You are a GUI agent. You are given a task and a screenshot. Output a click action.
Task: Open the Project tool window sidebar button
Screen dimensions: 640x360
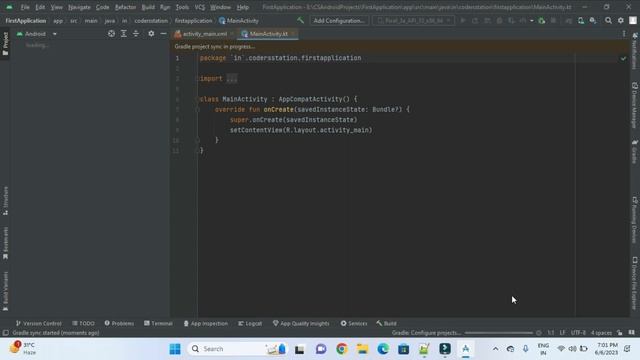5,44
